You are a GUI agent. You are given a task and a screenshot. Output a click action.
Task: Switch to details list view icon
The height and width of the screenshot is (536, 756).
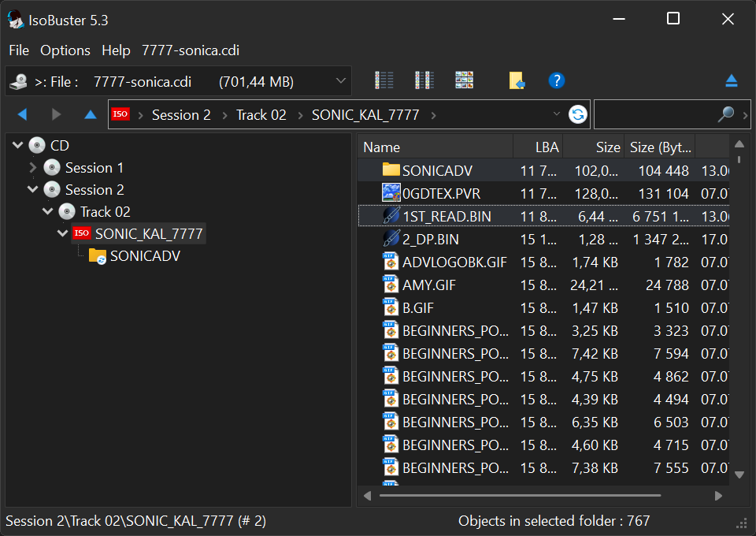tap(384, 80)
